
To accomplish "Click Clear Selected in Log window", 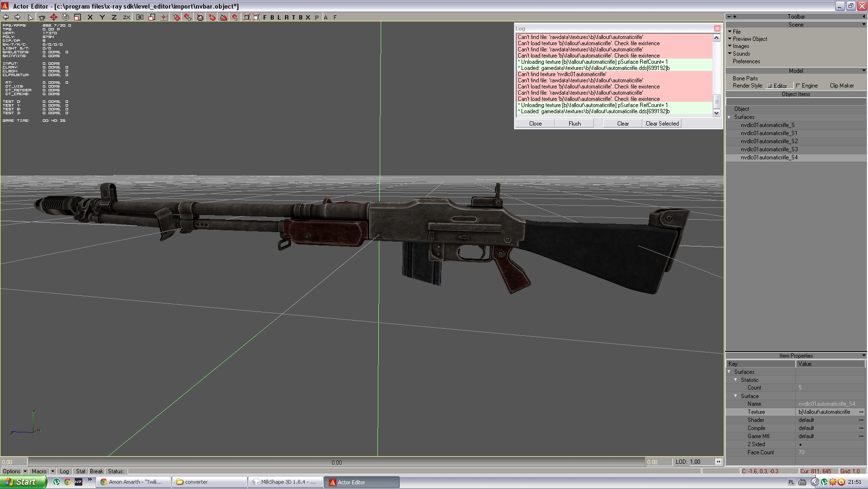I will tap(662, 123).
